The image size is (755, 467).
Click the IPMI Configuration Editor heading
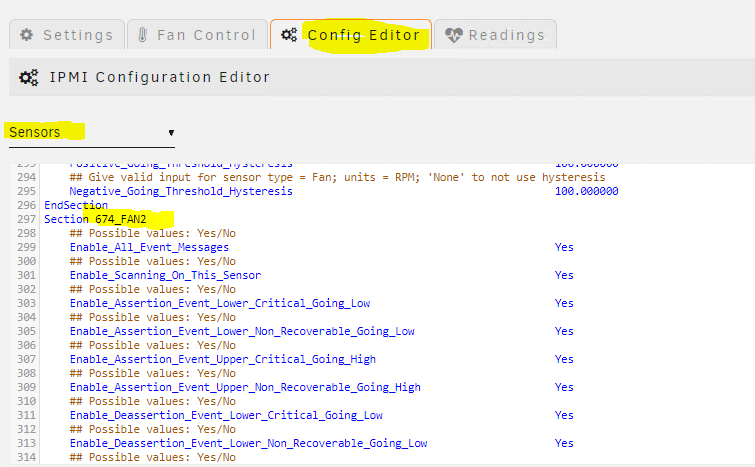click(159, 77)
